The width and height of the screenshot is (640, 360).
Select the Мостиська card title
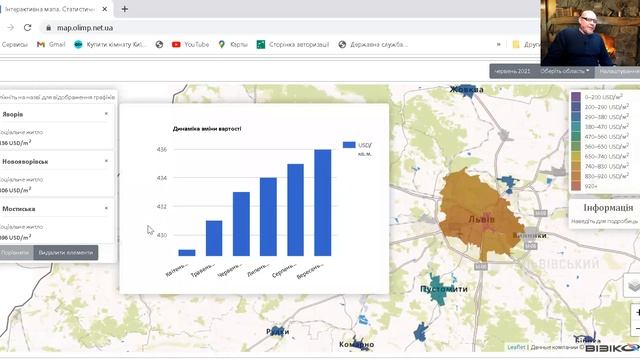click(x=19, y=209)
